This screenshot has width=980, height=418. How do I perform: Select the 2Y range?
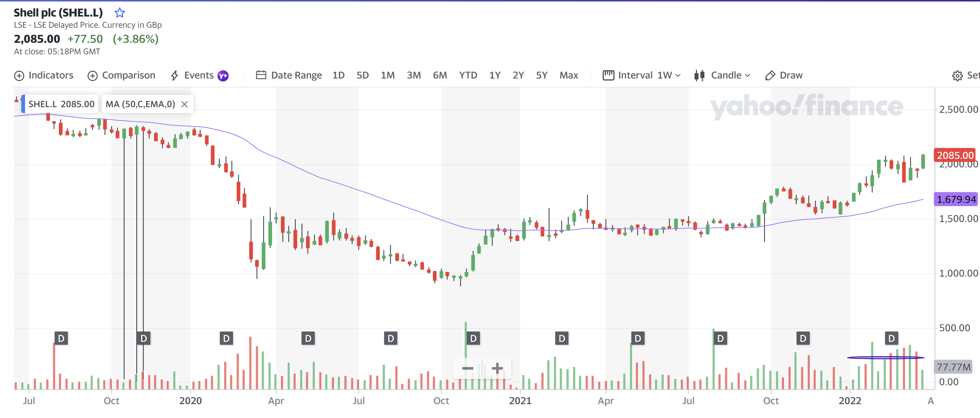518,75
